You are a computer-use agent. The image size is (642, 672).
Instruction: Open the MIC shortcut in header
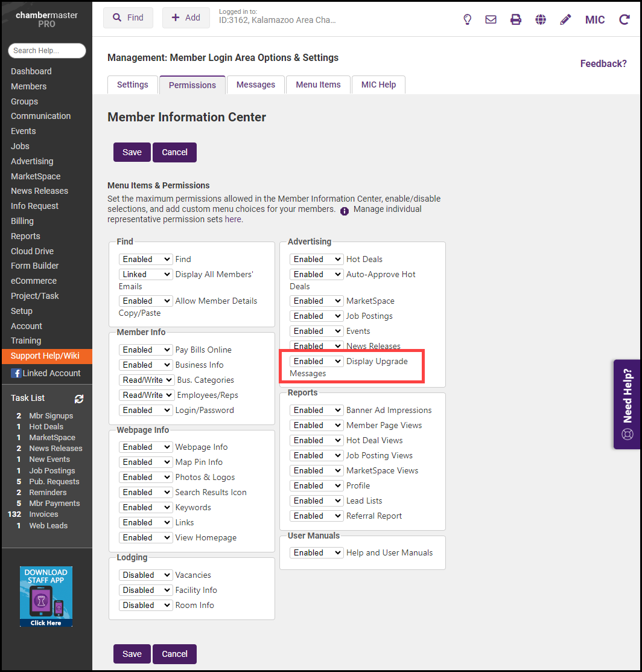(x=595, y=20)
